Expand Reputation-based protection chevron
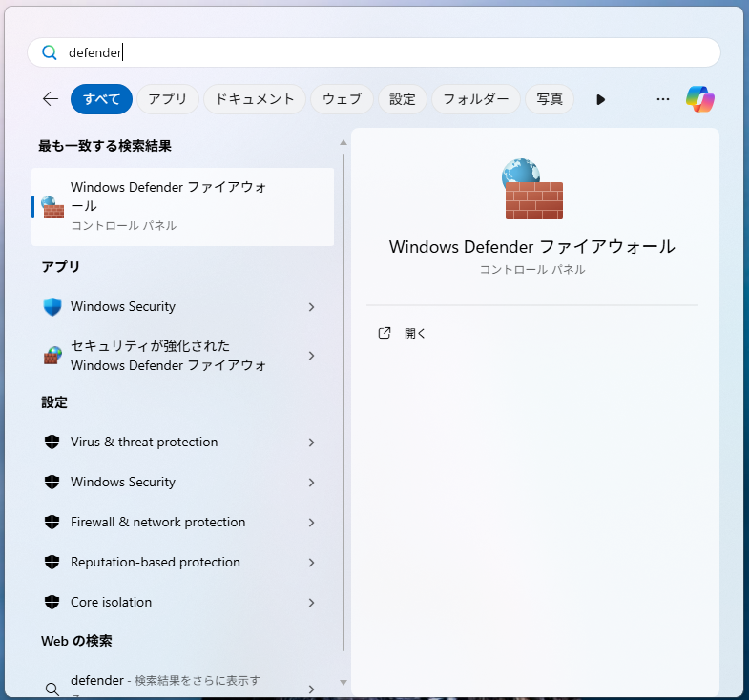Image resolution: width=749 pixels, height=700 pixels. click(x=311, y=563)
